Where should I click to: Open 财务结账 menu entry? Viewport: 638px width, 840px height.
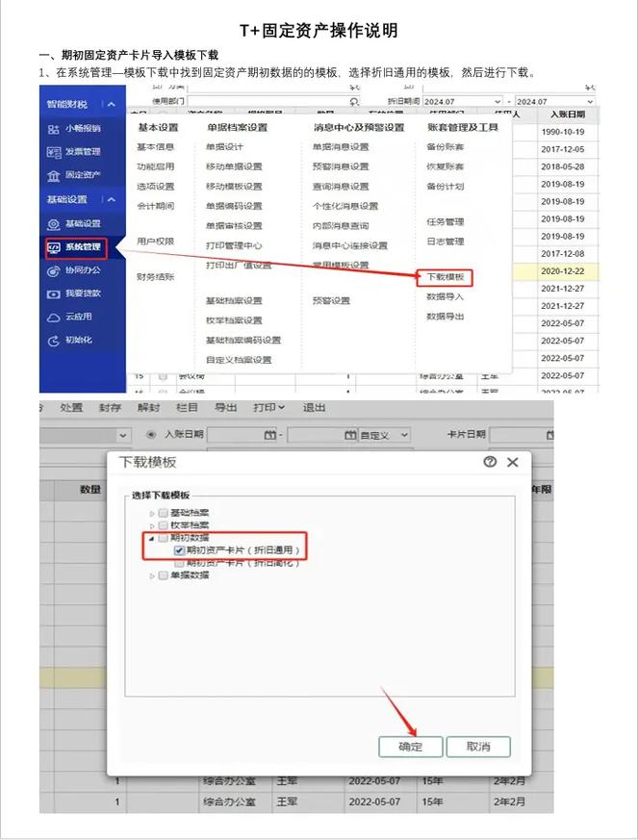(x=155, y=277)
